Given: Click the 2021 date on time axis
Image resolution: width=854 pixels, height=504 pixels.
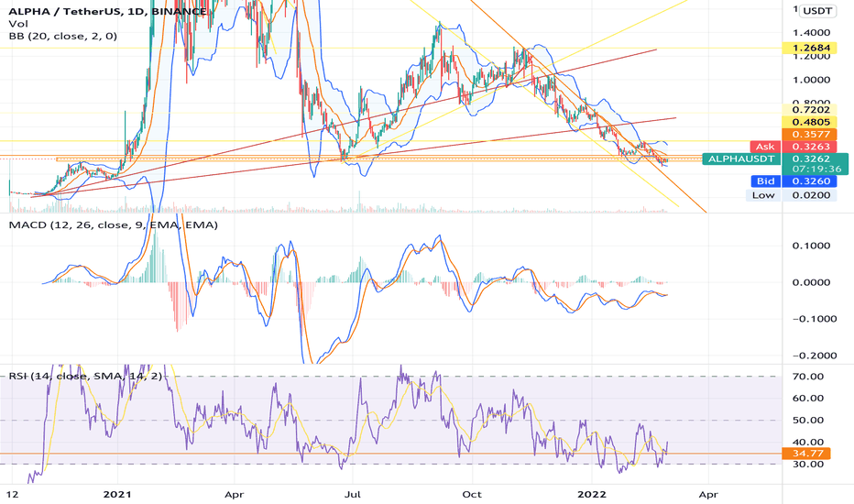Looking at the screenshot, I should point(117,494).
